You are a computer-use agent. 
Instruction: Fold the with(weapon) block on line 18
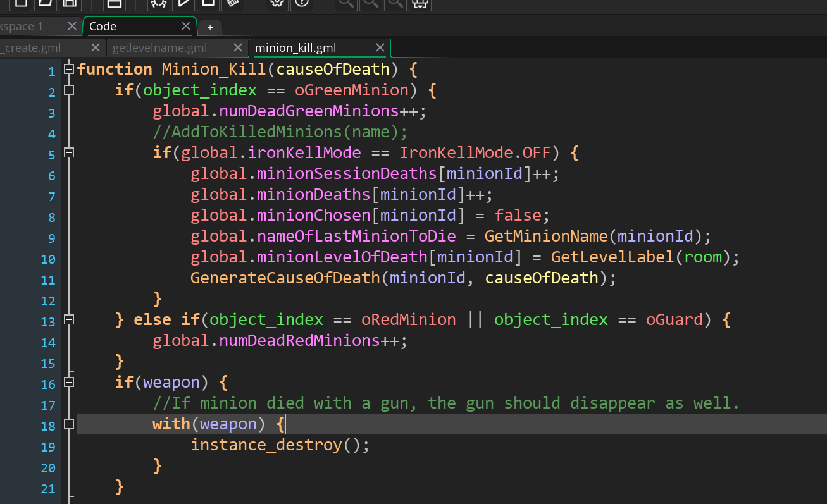coord(69,424)
